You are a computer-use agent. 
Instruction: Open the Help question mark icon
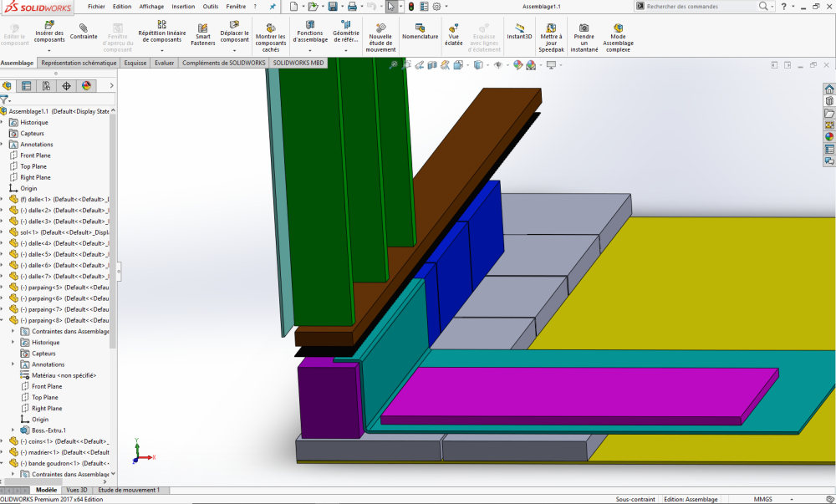tap(783, 7)
